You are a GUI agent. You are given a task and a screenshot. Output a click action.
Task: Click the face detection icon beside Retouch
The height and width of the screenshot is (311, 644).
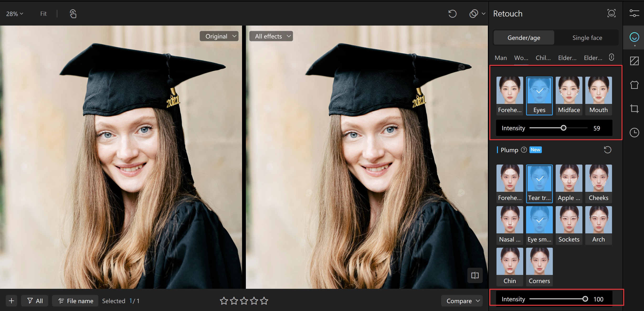(x=611, y=13)
